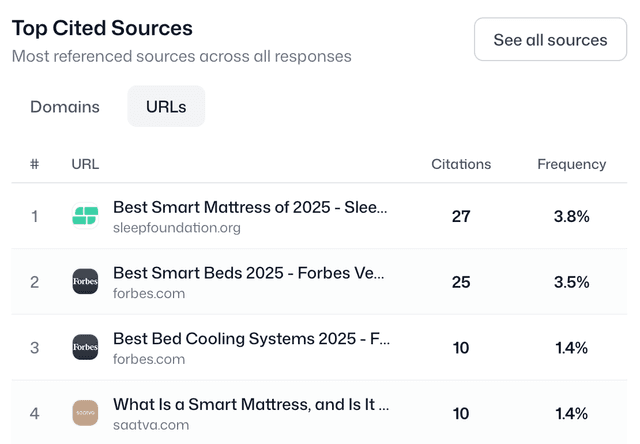The width and height of the screenshot is (640, 444).
Task: Click the 27 citations value in row one
Action: pos(461,216)
